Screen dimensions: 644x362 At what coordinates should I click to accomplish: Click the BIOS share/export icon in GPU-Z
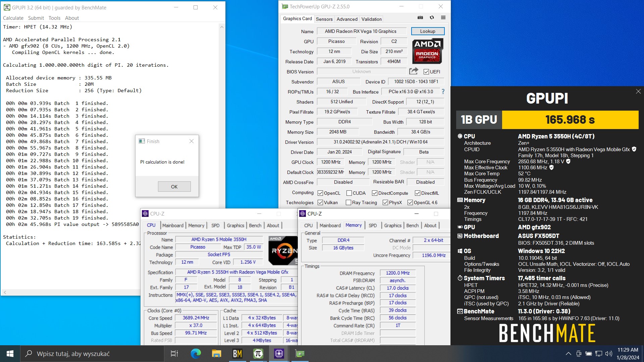tap(414, 71)
